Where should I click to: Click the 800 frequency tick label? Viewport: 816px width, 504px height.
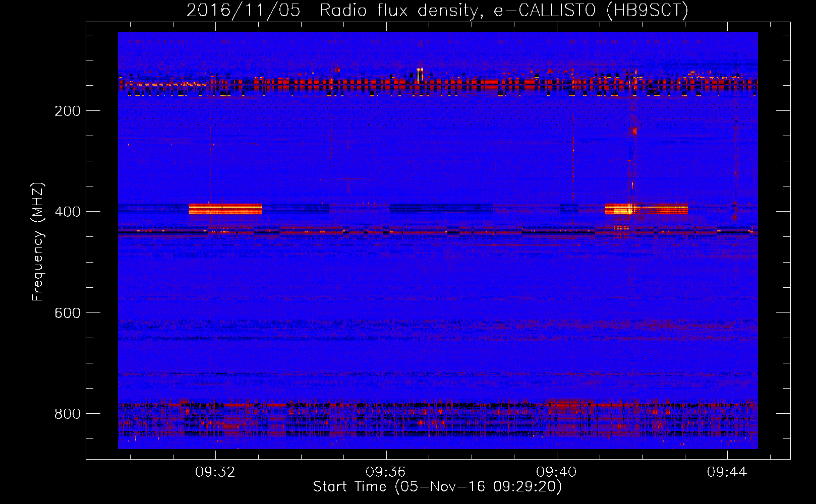pos(68,414)
